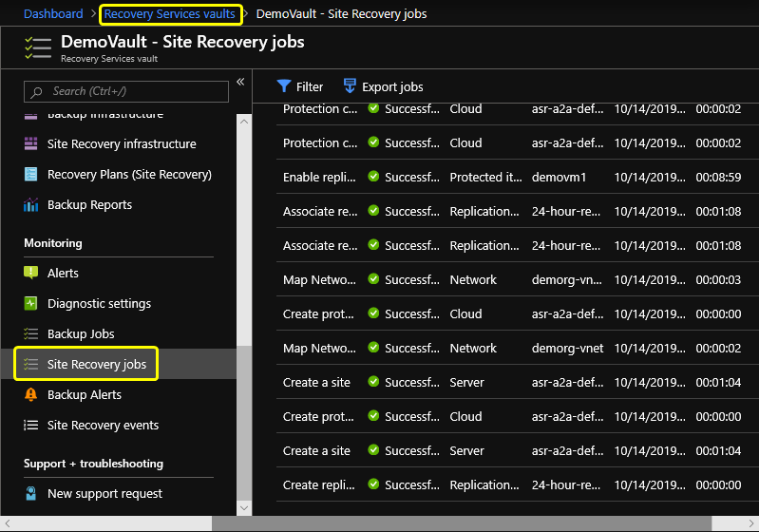
Task: Click the DemoVault header checklist icon
Action: [38, 47]
